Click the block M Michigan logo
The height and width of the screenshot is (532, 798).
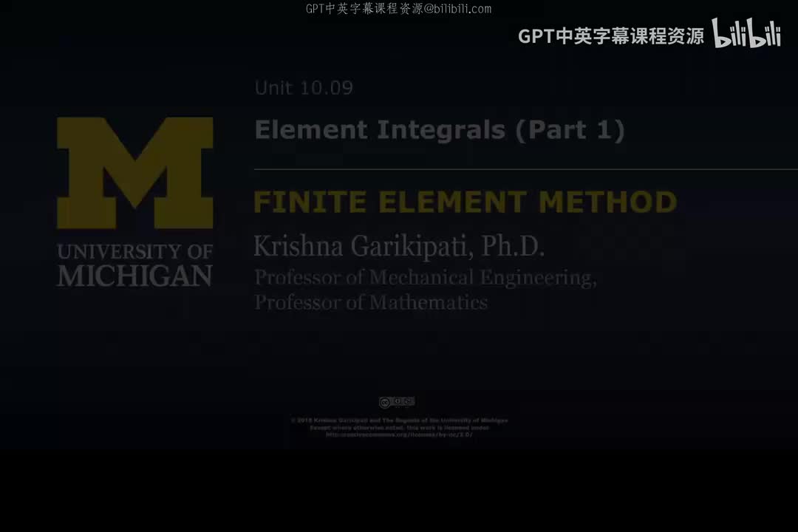point(135,173)
